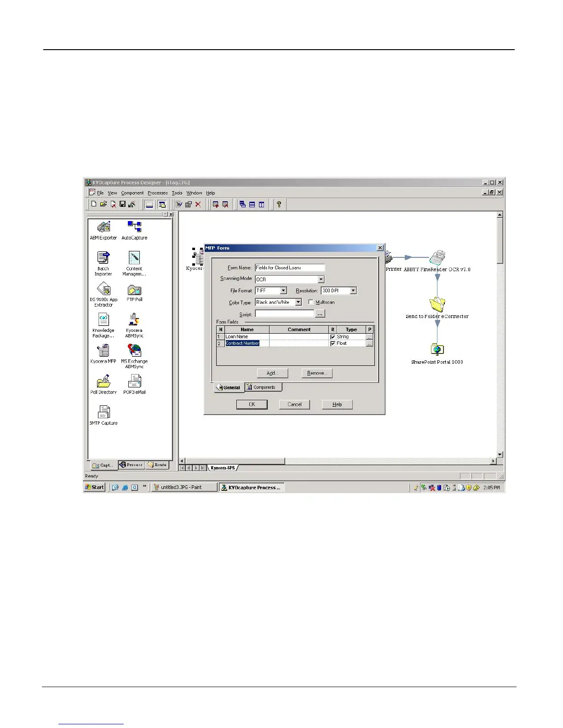Screen dimensions: 563x728
Task: Select the Send to Folder eConnector node
Action: tap(437, 305)
